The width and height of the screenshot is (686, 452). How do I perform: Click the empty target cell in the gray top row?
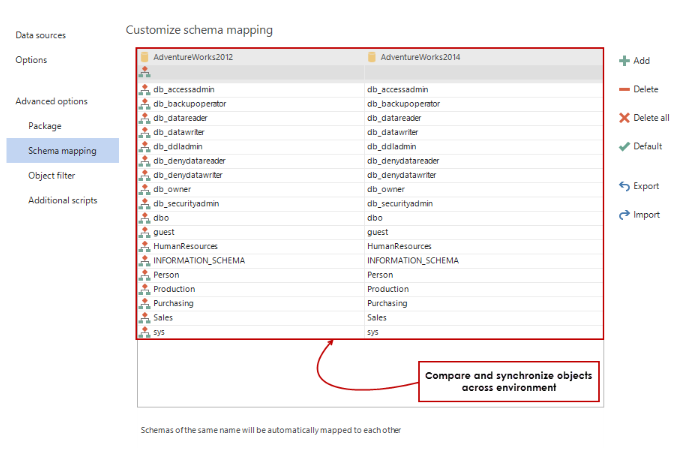(483, 73)
